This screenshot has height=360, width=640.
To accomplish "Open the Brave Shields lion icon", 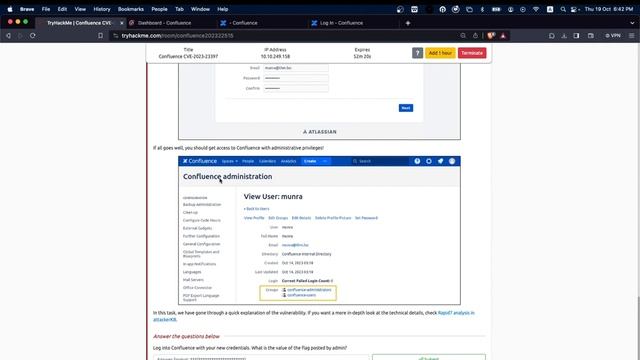I will click(x=491, y=36).
